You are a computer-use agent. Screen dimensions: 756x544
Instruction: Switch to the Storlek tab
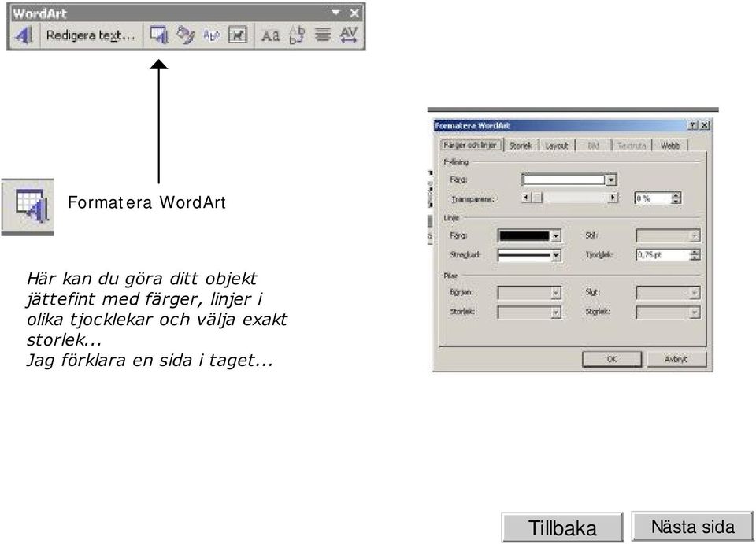point(521,146)
